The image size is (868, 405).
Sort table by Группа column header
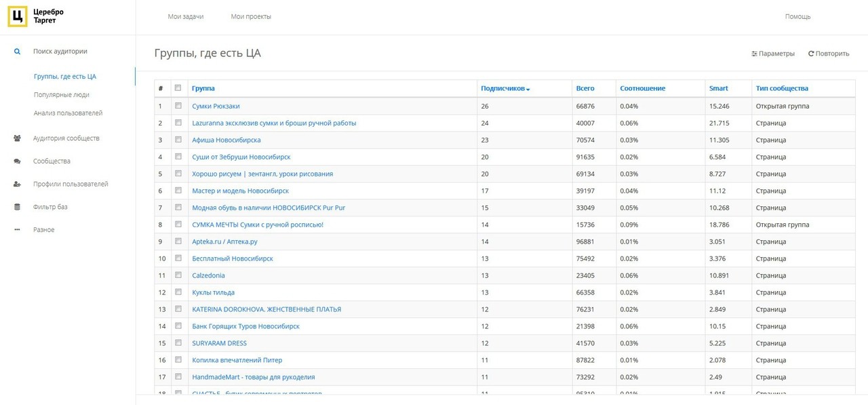pos(203,89)
